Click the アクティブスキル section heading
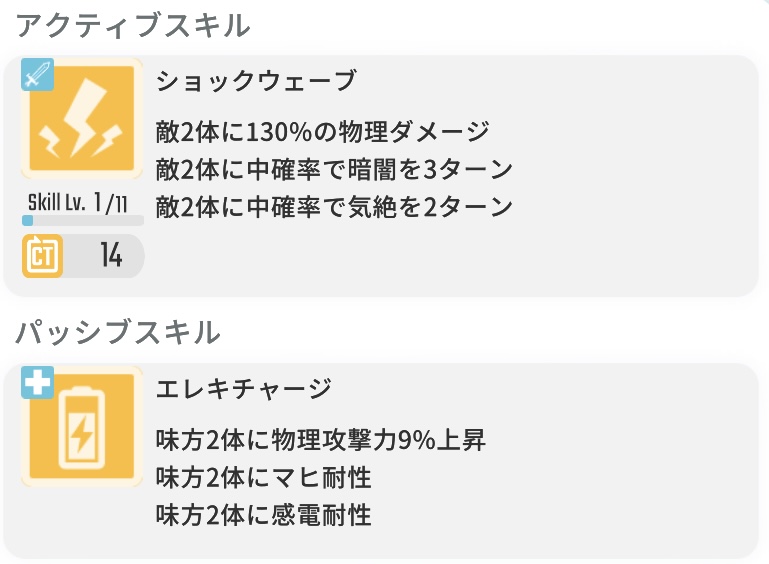The height and width of the screenshot is (564, 769). coord(133,26)
